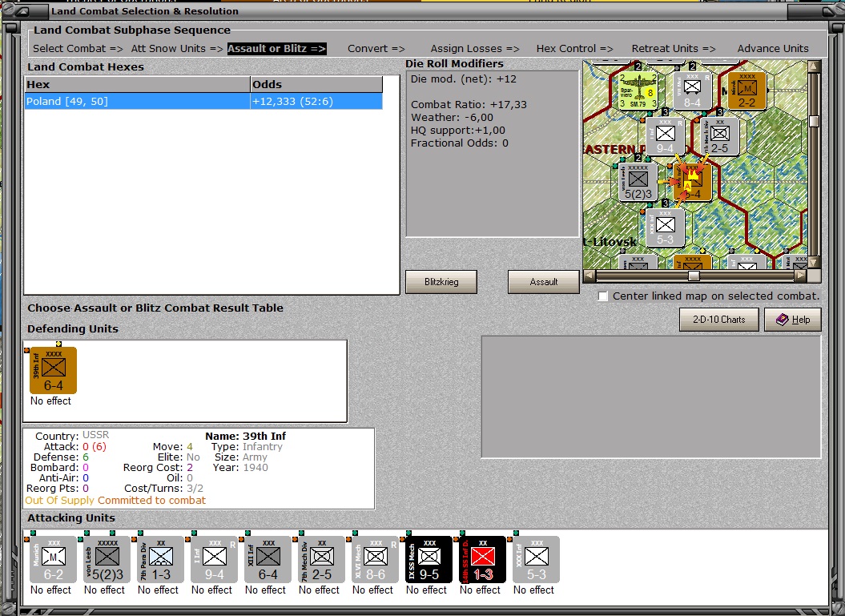Click Out Of Supply Committed to combat text
This screenshot has width=845, height=616.
tap(115, 500)
